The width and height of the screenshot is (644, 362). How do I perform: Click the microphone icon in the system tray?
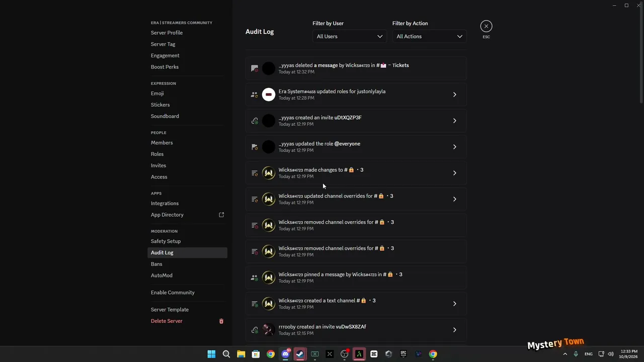tap(576, 354)
